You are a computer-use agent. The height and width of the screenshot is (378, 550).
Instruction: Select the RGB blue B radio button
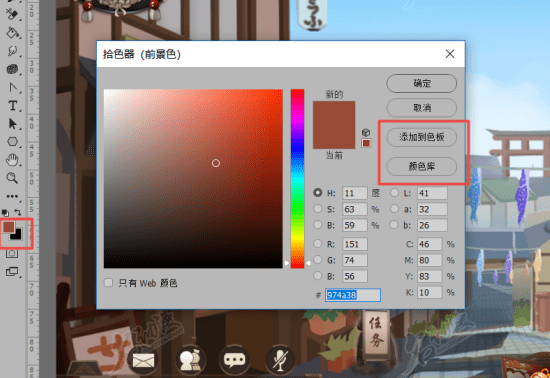tap(317, 276)
